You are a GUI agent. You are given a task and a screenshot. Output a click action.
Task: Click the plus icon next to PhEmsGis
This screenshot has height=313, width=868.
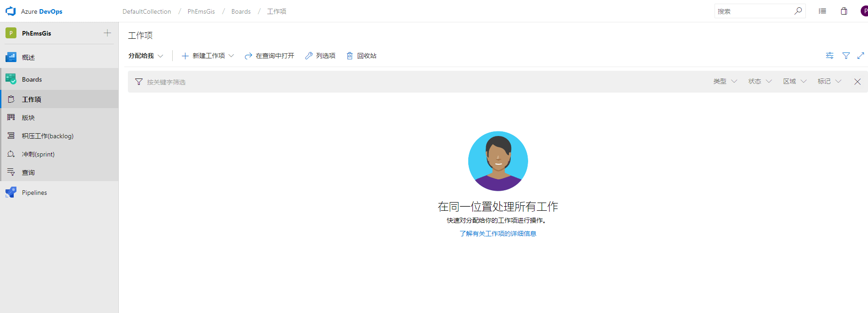tap(107, 33)
